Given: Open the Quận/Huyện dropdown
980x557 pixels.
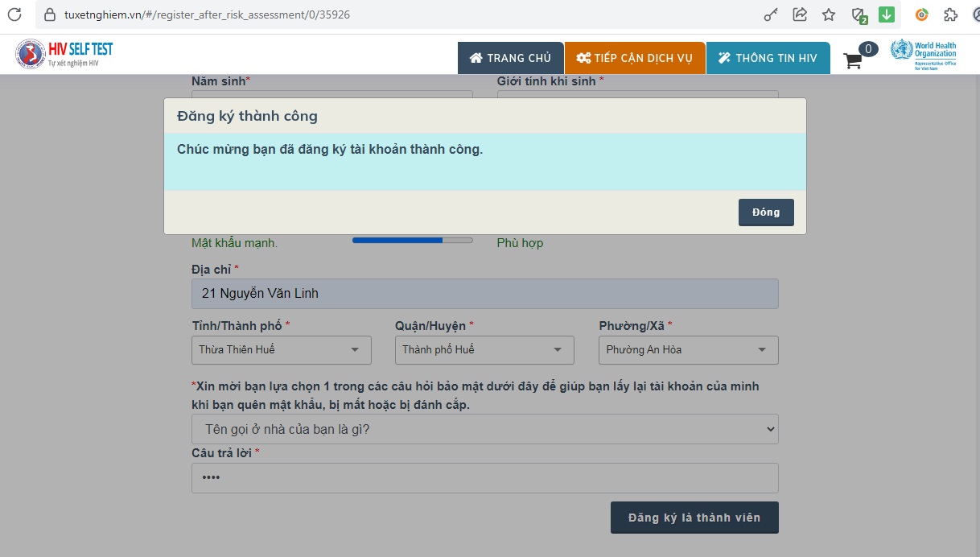Looking at the screenshot, I should 484,350.
